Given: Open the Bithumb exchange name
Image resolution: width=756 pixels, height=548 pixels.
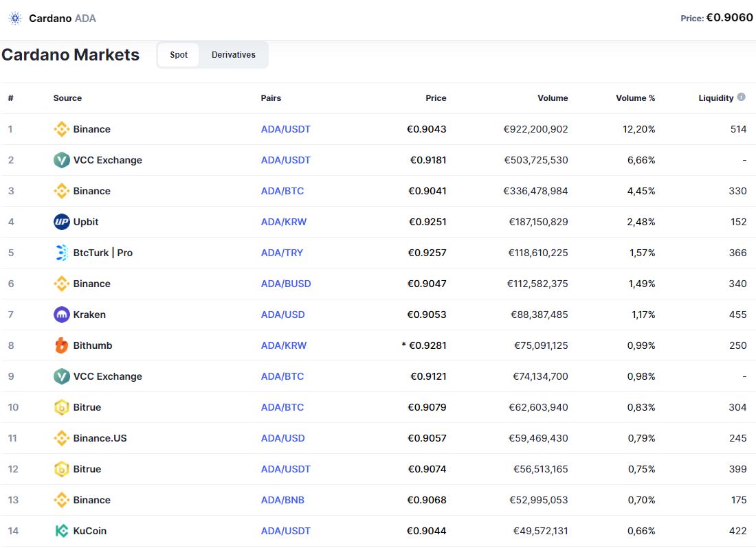Looking at the screenshot, I should click(x=93, y=345).
